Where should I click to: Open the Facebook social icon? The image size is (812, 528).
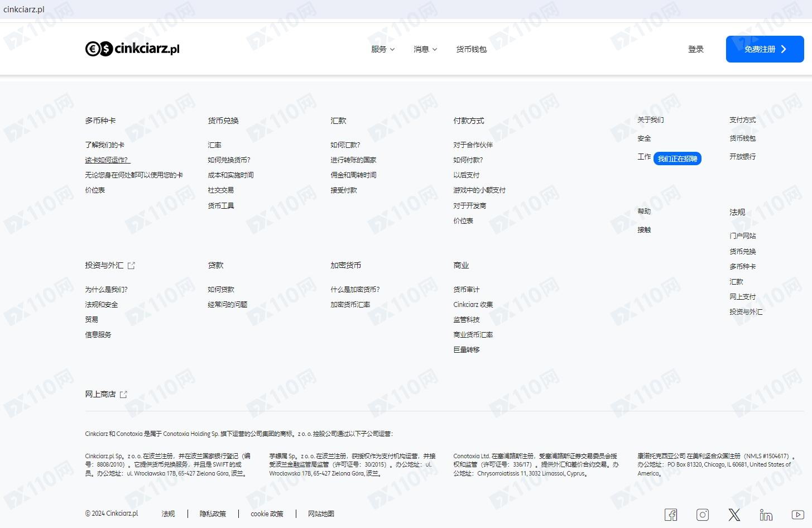click(x=671, y=515)
